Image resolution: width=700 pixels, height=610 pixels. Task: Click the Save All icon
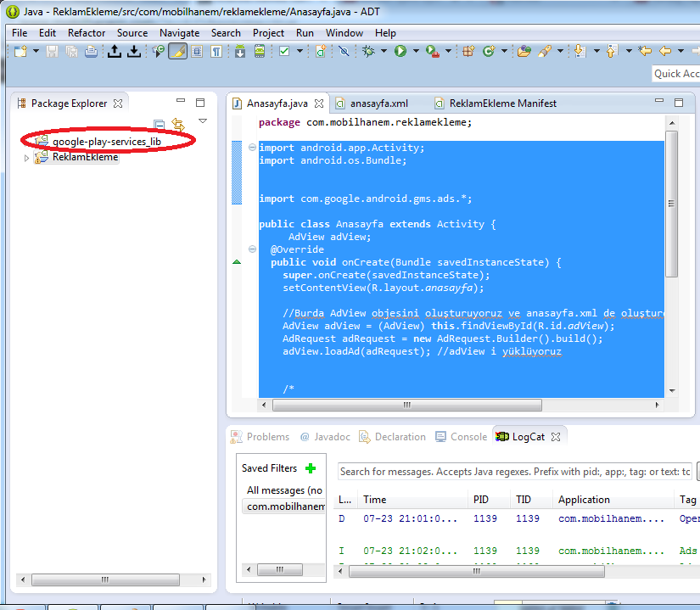click(72, 51)
